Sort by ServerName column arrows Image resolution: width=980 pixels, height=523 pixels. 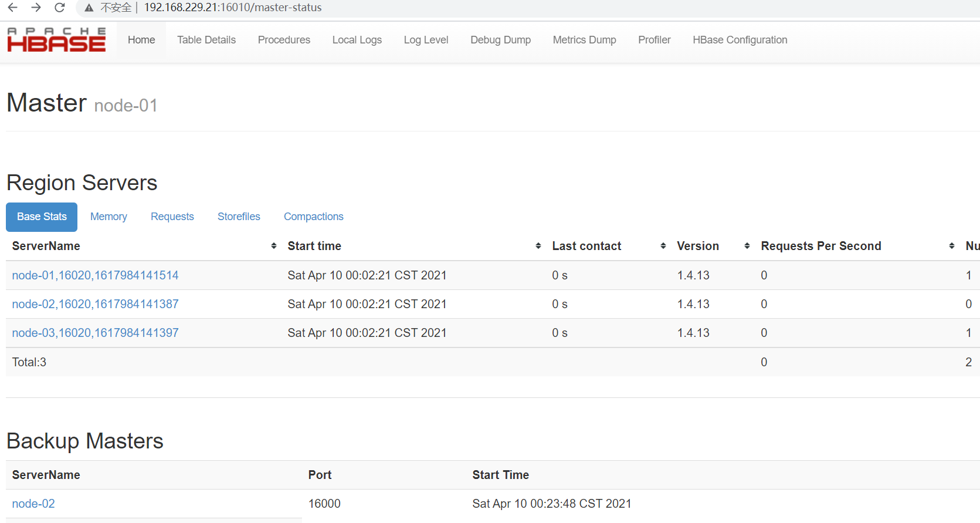(273, 246)
